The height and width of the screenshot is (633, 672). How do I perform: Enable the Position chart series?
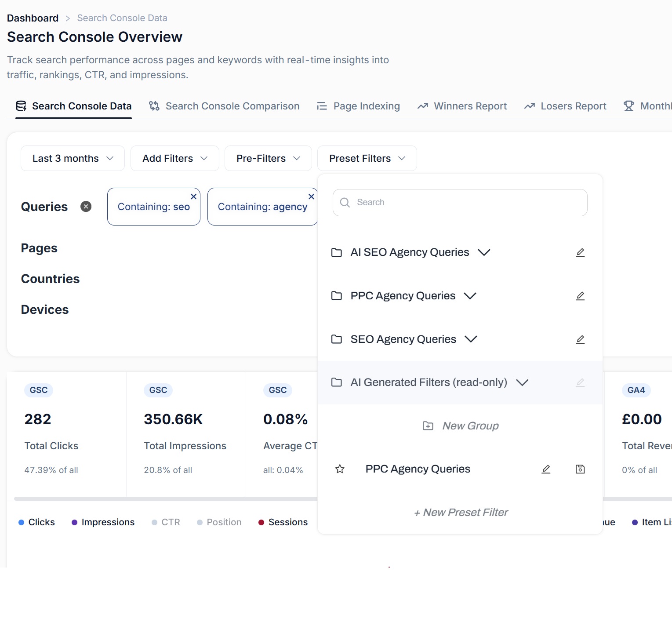click(x=219, y=522)
